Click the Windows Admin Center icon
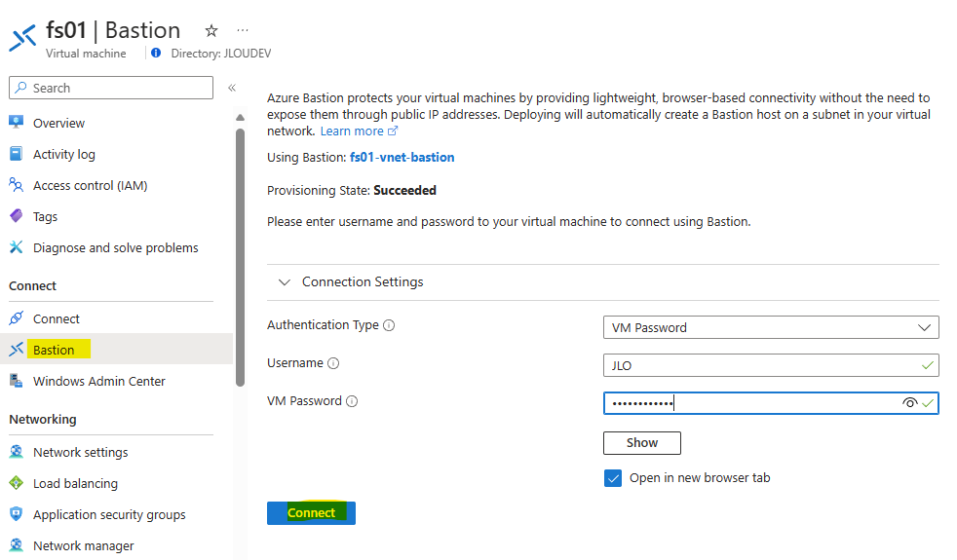Image resolution: width=957 pixels, height=560 pixels. pos(17,381)
